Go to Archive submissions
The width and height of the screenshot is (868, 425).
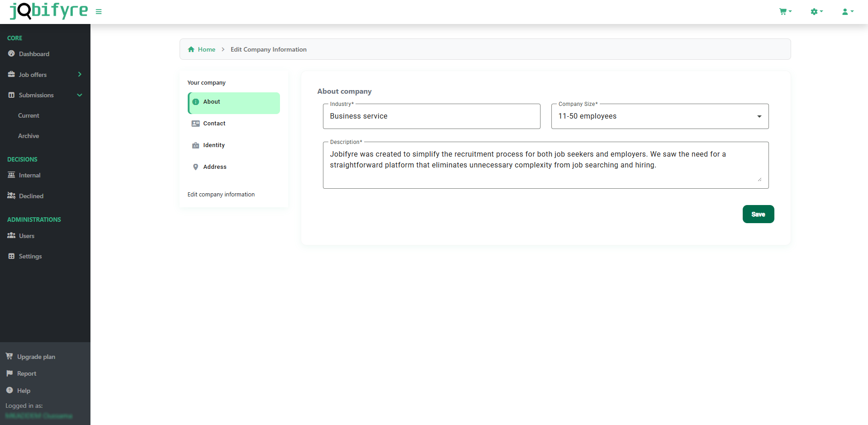(x=28, y=136)
